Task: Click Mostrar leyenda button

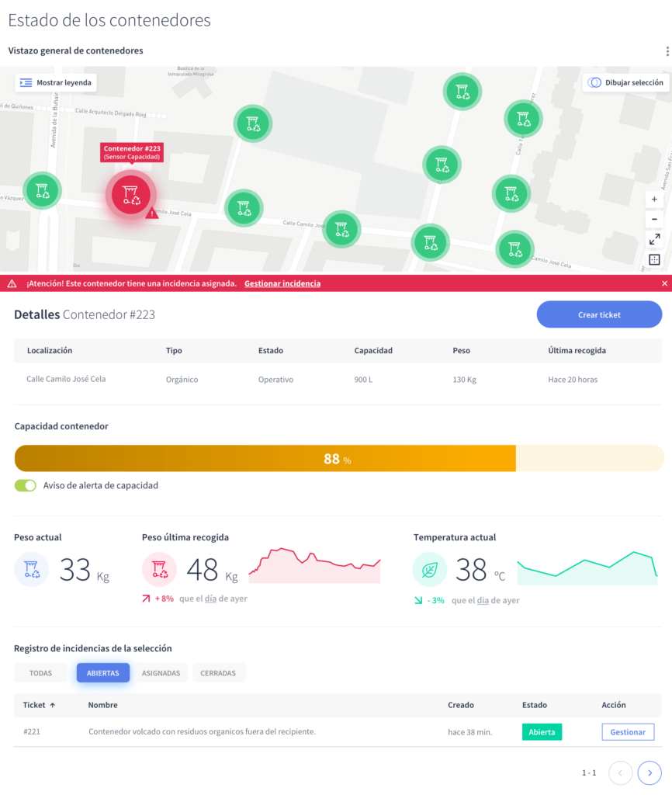Action: pos(56,82)
